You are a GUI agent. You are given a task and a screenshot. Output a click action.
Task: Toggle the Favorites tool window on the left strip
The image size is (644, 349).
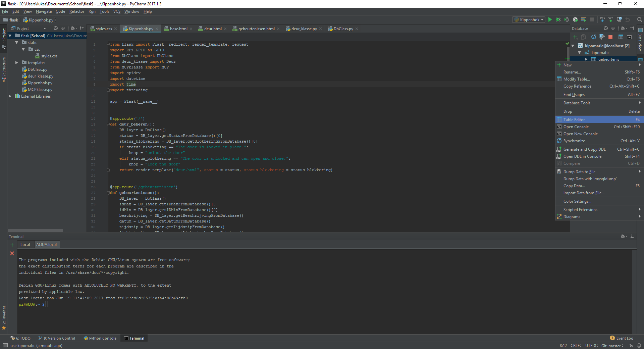[x=4, y=317]
